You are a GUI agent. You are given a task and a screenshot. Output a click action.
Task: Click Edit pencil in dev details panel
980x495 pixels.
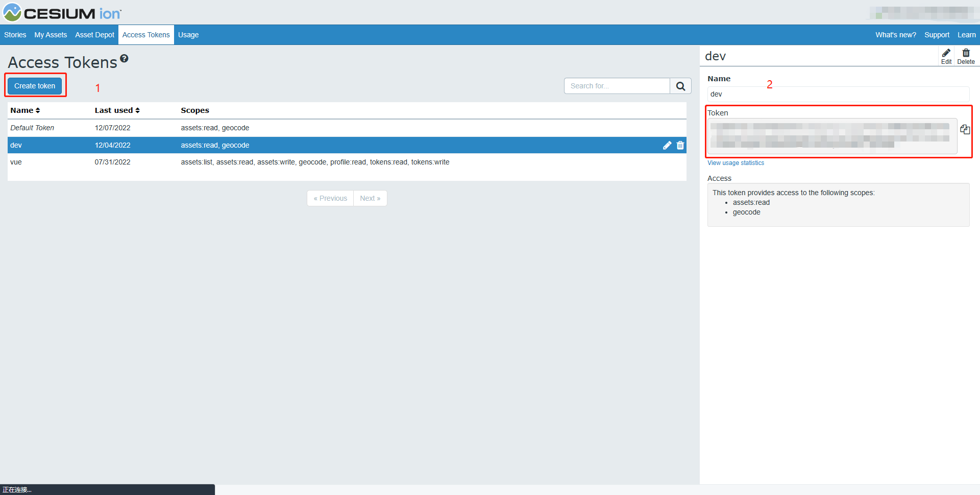pyautogui.click(x=946, y=56)
